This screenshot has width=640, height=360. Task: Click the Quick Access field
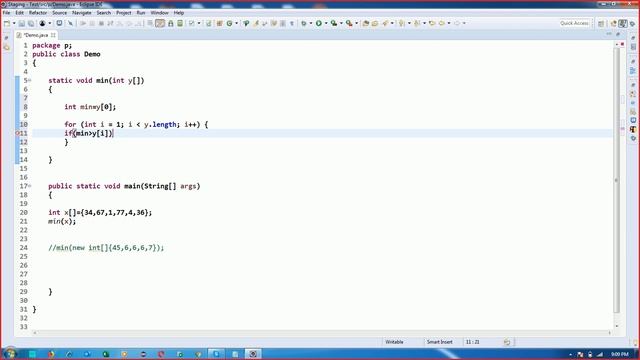pos(574,23)
